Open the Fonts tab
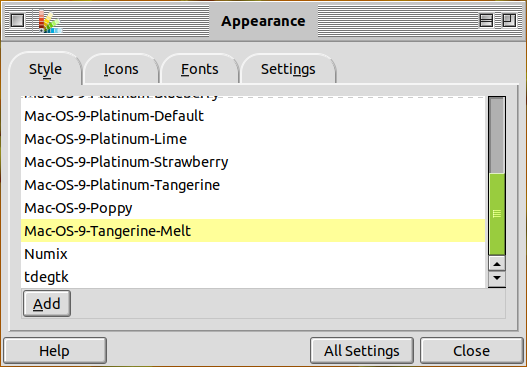 [x=200, y=69]
